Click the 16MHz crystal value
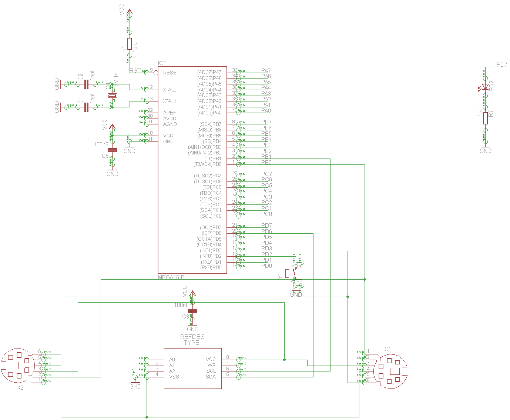Viewport: 510px width, 420px height. pyautogui.click(x=116, y=80)
